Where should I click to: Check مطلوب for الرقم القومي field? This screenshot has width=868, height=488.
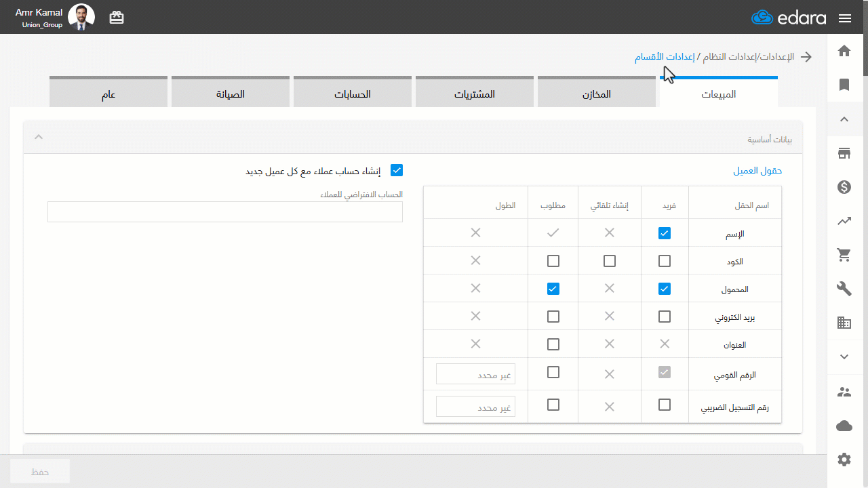pyautogui.click(x=553, y=372)
